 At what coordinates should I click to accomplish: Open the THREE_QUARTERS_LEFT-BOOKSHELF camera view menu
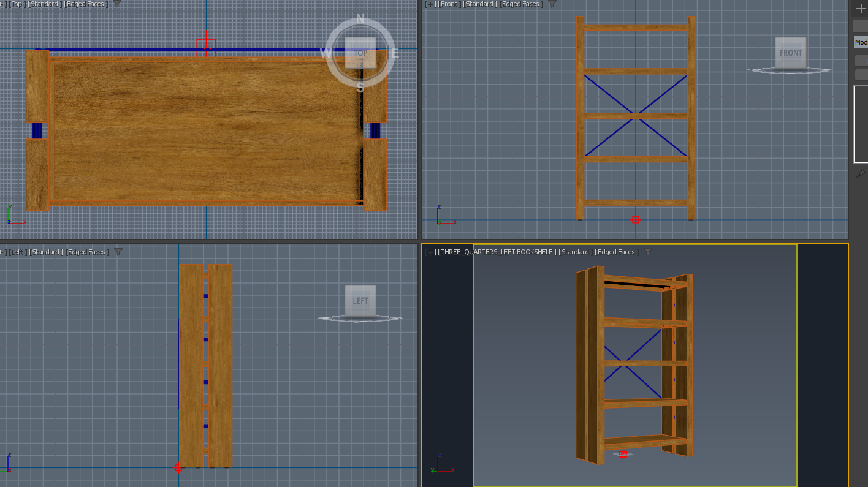pos(497,252)
